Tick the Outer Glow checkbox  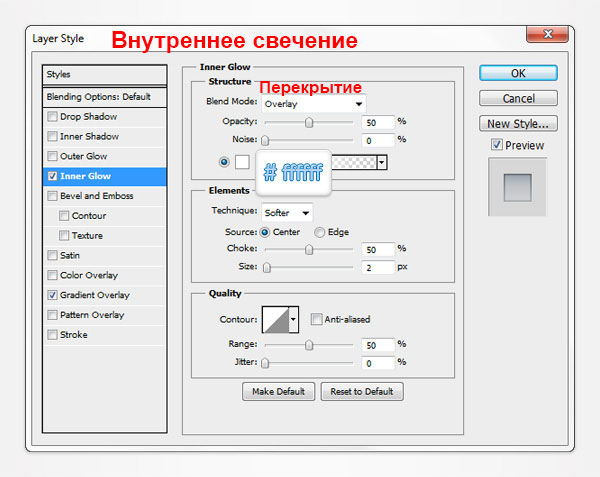pos(52,156)
